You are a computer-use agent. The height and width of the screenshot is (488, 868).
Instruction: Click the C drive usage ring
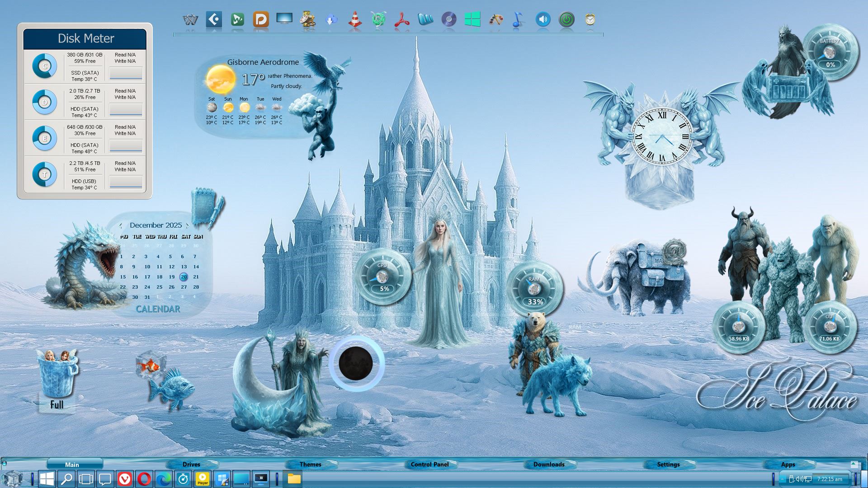coord(44,66)
